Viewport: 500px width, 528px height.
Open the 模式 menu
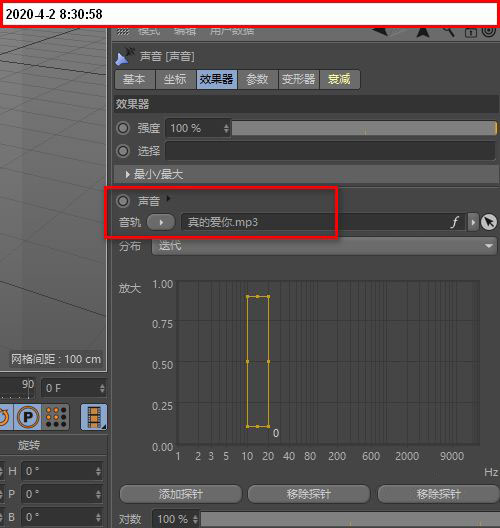pyautogui.click(x=149, y=32)
